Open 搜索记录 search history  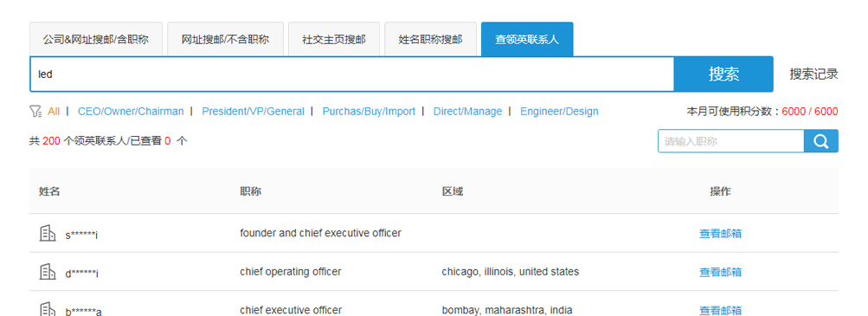[813, 74]
